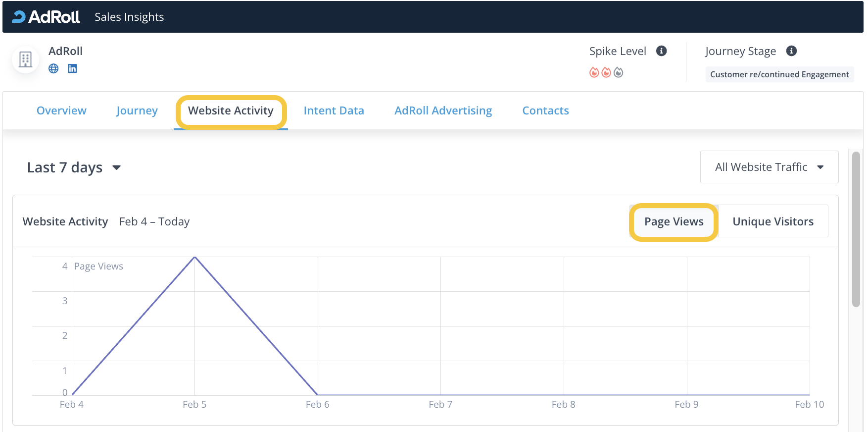The image size is (868, 432).
Task: Click the AdRoll logo in header
Action: tap(46, 17)
